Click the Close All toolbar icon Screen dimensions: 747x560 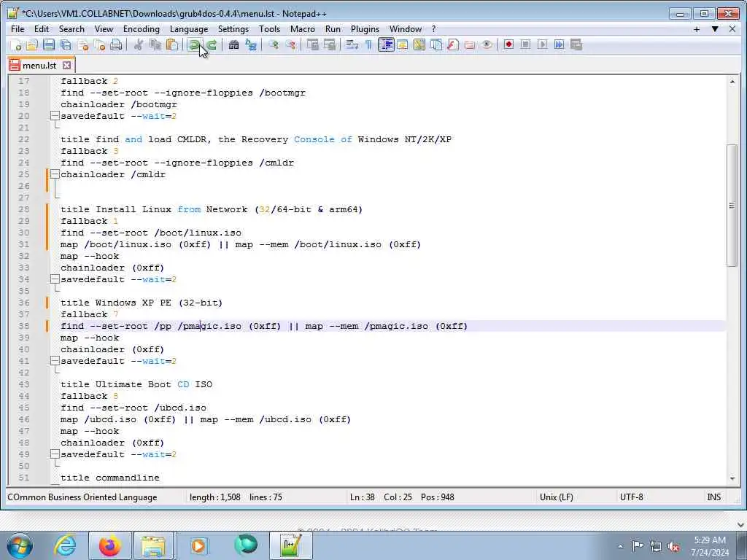pyautogui.click(x=99, y=44)
